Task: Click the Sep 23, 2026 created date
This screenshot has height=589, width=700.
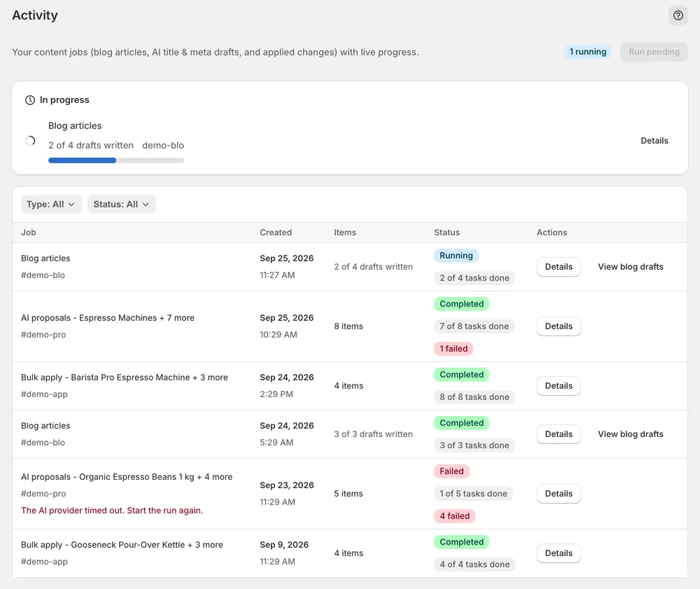Action: [x=287, y=485]
